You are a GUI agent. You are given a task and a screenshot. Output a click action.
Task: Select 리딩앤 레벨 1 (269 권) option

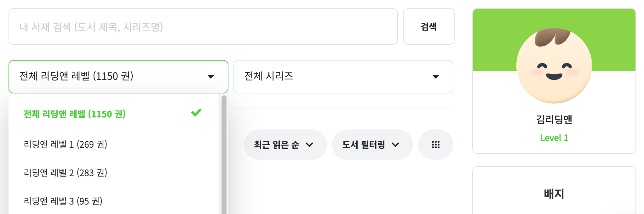(x=66, y=144)
